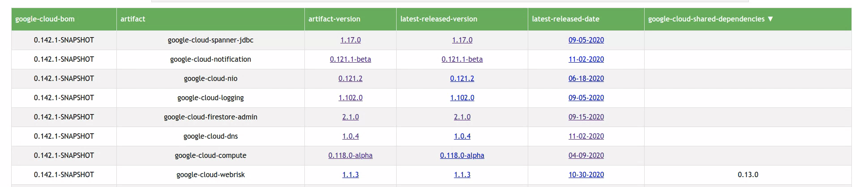
Task: Open latest-released-version 1.1.3 link for webrisk
Action: tap(462, 174)
